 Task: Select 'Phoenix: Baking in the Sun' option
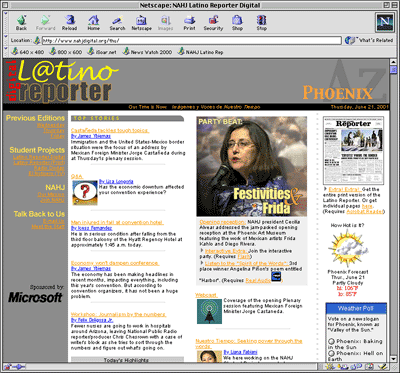331,341
